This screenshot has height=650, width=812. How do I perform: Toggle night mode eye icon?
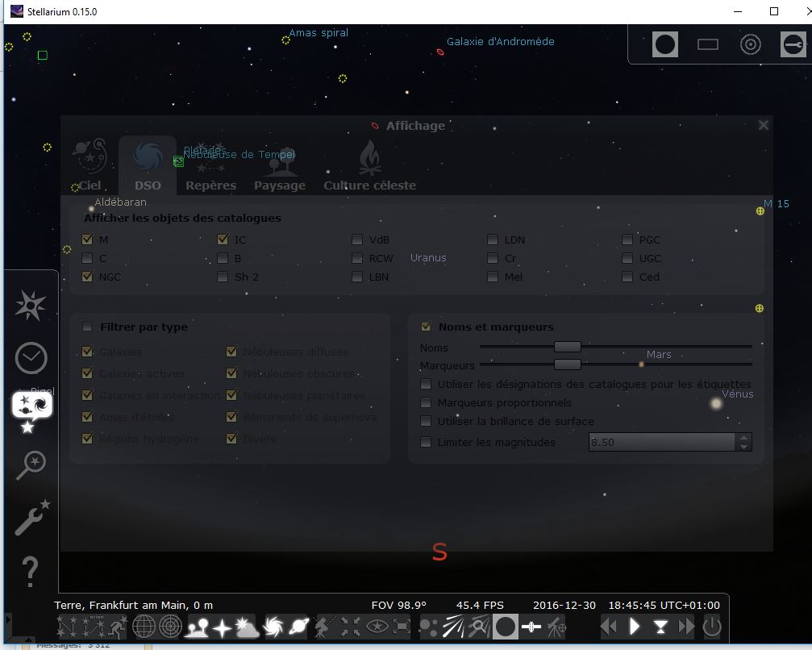[377, 627]
